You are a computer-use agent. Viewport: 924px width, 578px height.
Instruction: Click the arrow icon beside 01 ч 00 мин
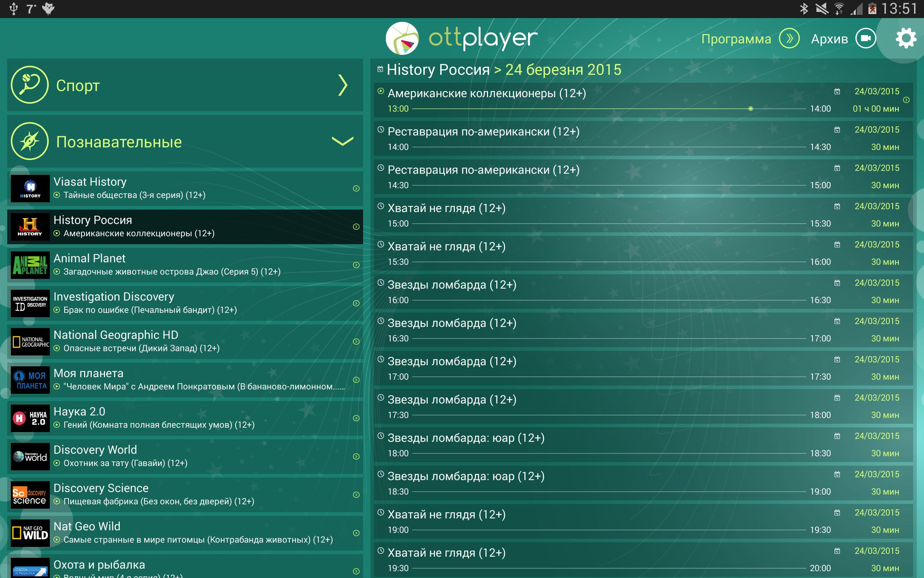906,100
